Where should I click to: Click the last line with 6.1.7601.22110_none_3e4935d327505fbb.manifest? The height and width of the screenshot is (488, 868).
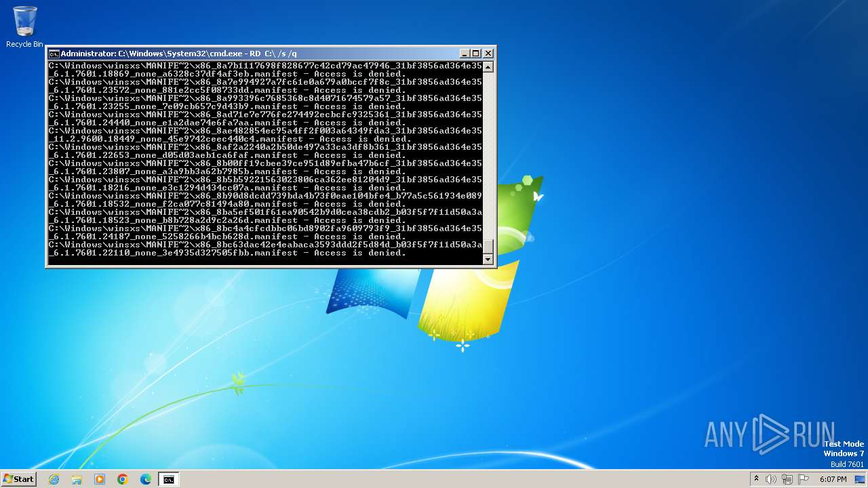tap(227, 253)
